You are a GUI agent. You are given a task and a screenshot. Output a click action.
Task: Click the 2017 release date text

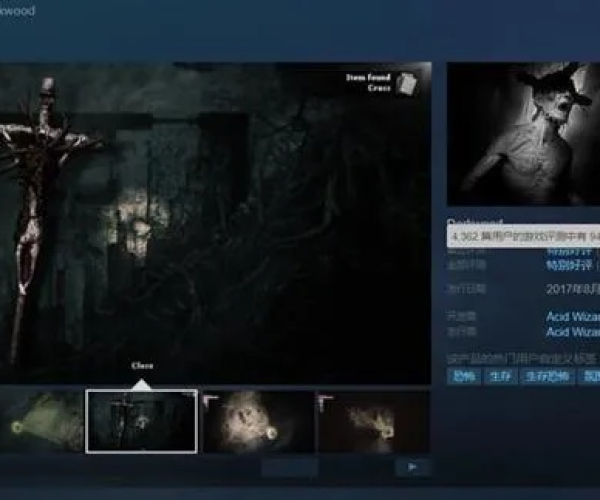click(x=572, y=289)
